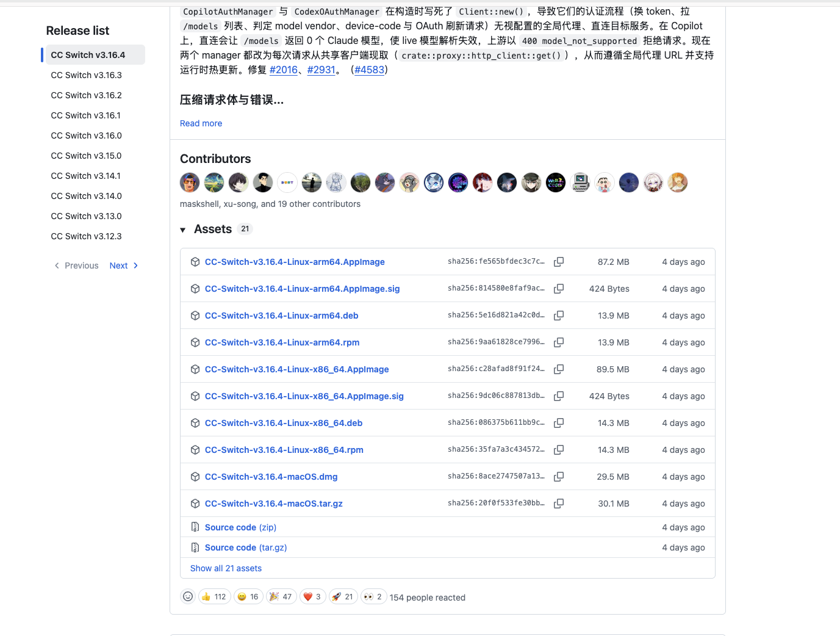
Task: Download CC-Switch-v3.16.4-macOS.dmg
Action: pos(271,477)
